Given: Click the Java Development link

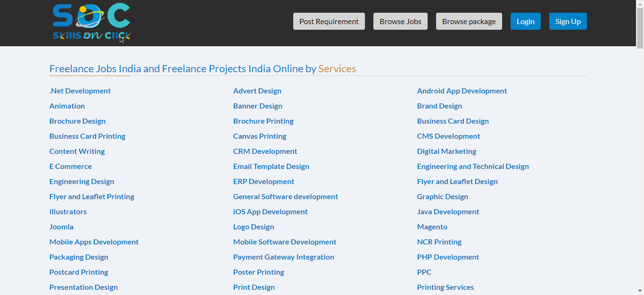Looking at the screenshot, I should click(448, 211).
